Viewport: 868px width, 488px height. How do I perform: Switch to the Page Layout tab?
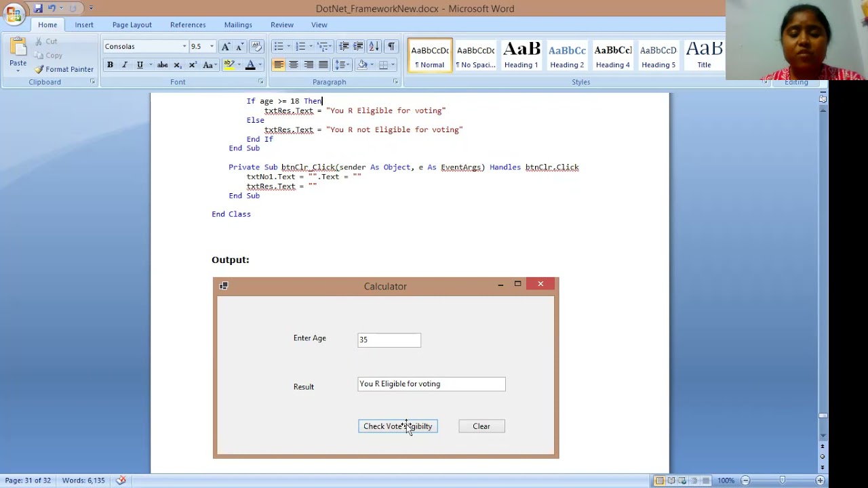[132, 25]
